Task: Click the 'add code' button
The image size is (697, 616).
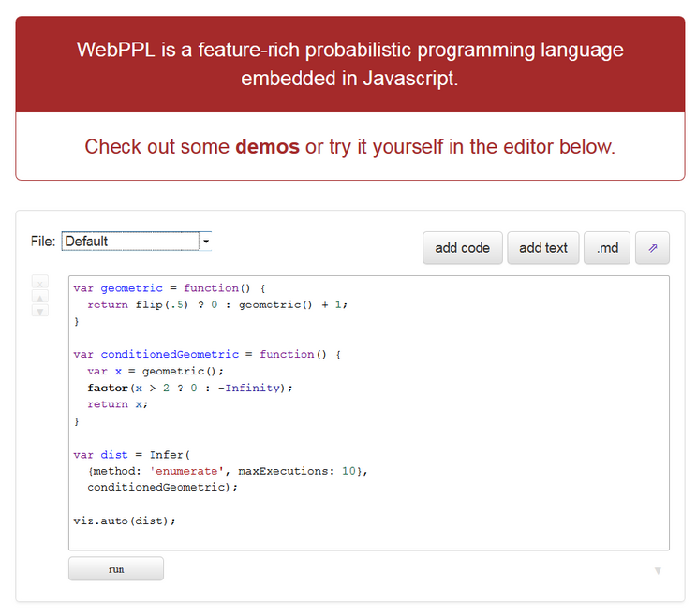Action: tap(462, 248)
